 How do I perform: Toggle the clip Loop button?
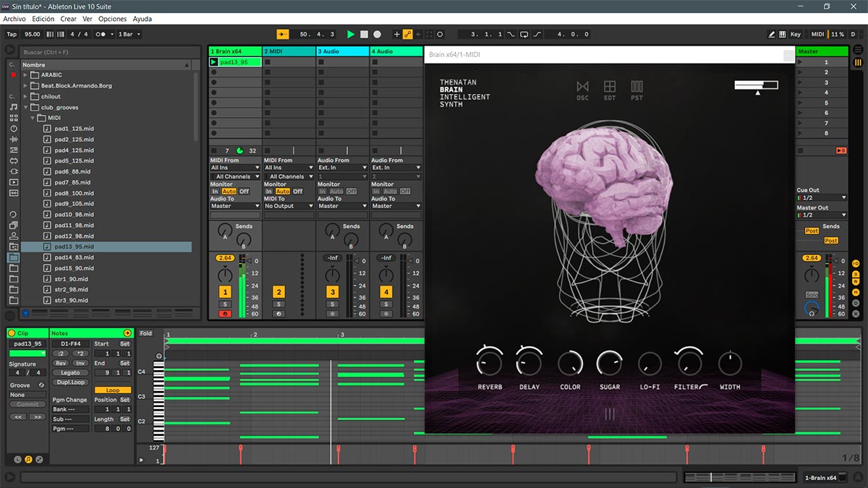[x=113, y=390]
